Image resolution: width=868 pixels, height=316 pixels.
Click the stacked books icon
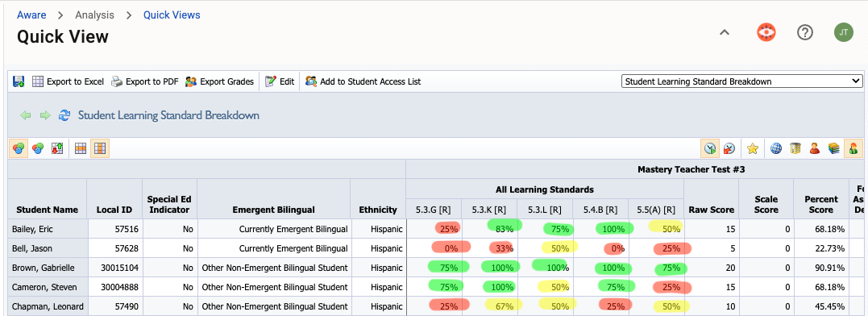pyautogui.click(x=833, y=148)
